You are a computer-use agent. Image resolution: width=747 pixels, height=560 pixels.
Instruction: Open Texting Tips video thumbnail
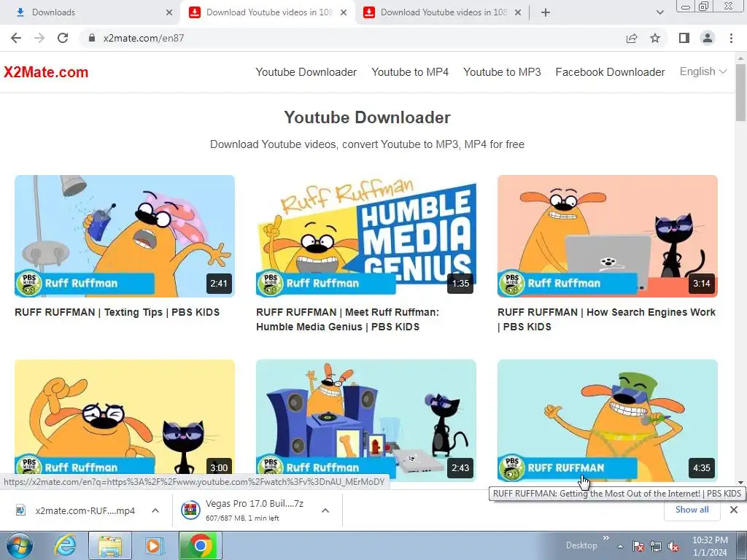coord(125,236)
